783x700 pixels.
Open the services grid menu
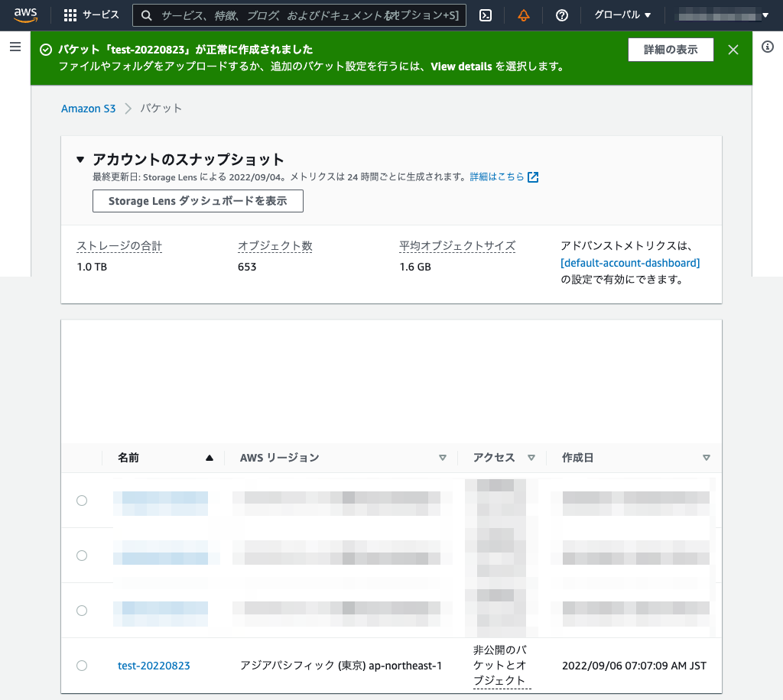70,15
